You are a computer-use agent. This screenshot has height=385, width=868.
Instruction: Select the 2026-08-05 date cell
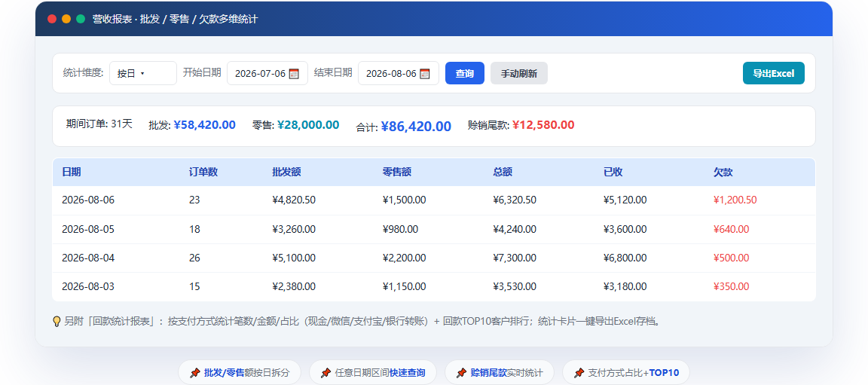click(88, 229)
